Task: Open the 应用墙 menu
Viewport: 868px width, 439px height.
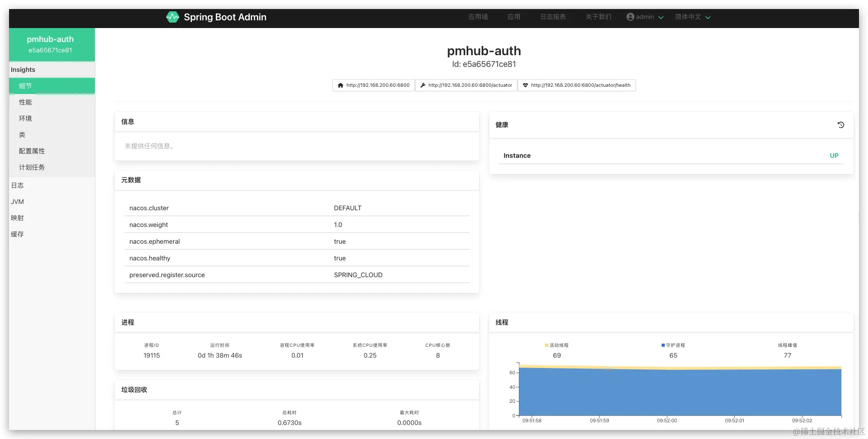Action: click(478, 17)
